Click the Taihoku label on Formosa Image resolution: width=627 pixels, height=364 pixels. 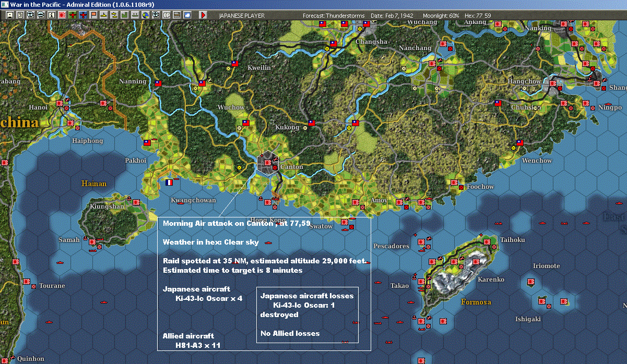click(x=512, y=240)
